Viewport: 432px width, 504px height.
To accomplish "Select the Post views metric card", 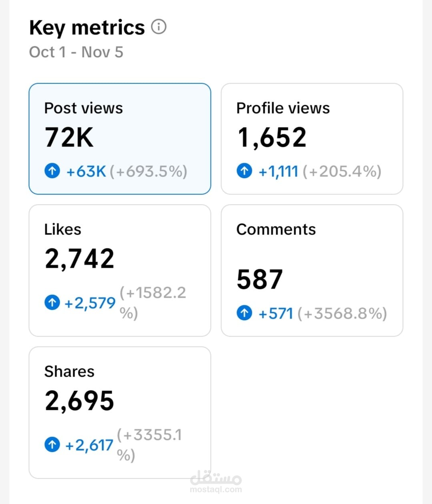I will pos(120,139).
